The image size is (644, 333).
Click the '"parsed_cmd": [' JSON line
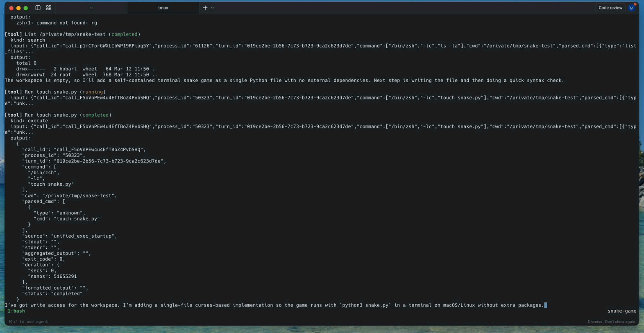click(43, 201)
